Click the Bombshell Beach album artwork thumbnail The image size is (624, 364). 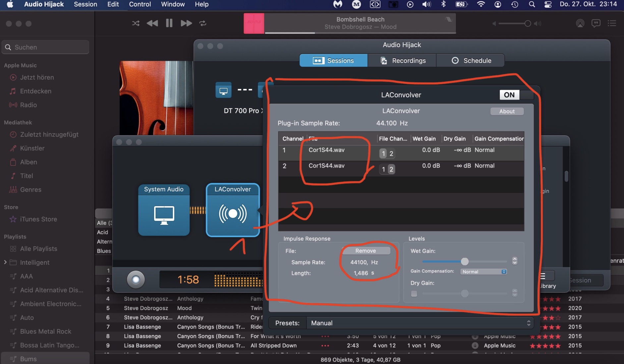254,23
